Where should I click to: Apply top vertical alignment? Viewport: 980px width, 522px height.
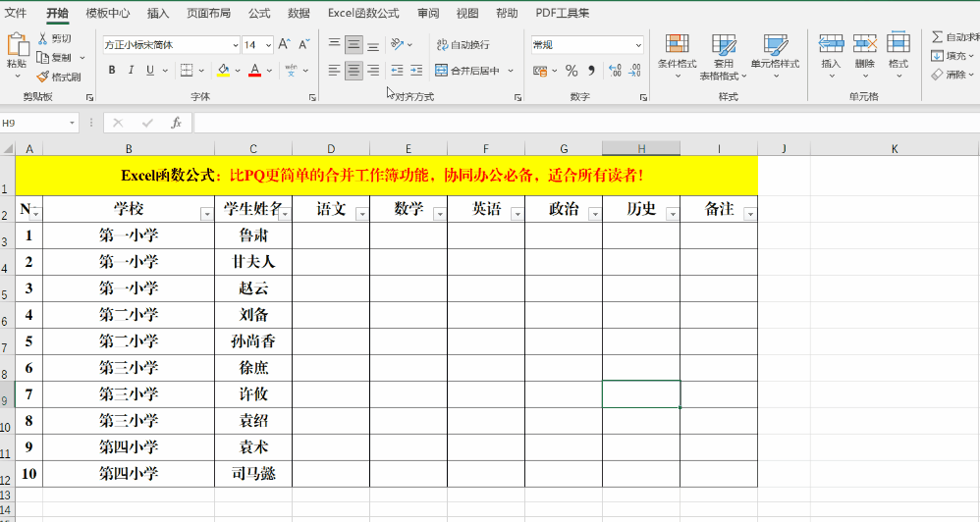[335, 44]
